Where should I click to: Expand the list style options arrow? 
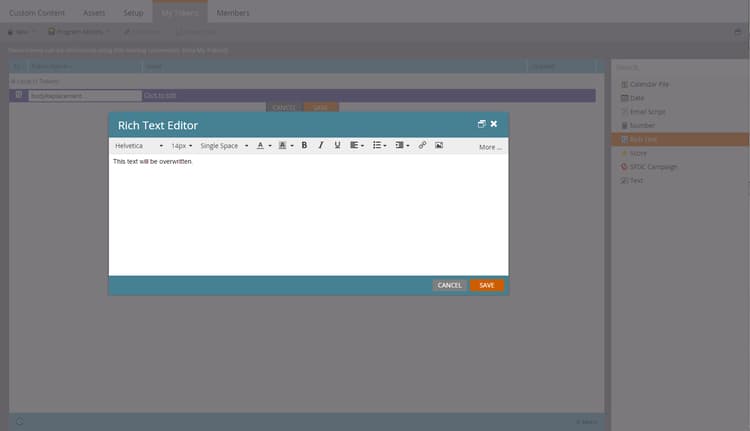pyautogui.click(x=385, y=146)
